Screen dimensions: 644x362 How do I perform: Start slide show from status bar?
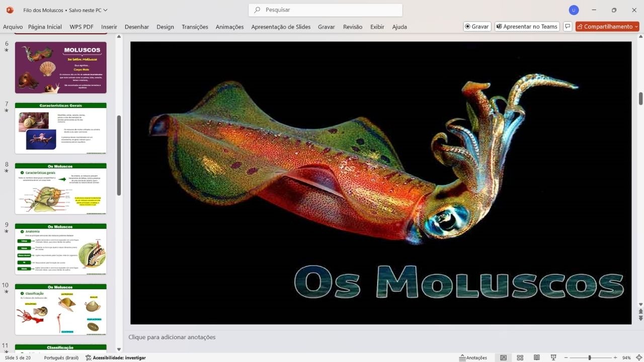[553, 358]
